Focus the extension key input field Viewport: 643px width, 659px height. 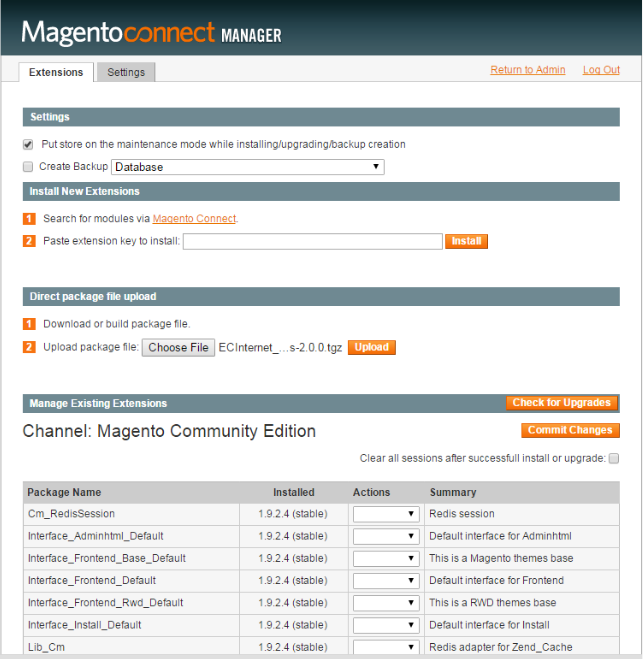coord(313,241)
